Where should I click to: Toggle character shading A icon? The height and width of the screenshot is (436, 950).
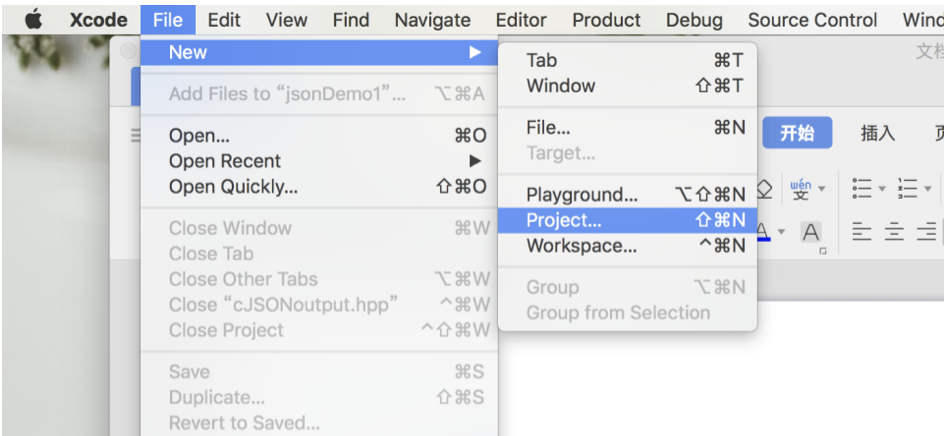[x=811, y=232]
